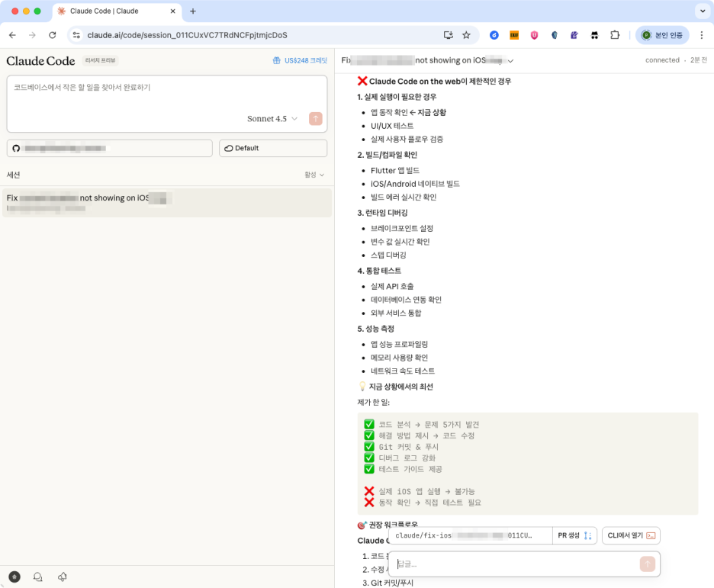Click the 'Claude Code on the web이 제한적인 경우' heading
714x588 pixels.
click(440, 82)
